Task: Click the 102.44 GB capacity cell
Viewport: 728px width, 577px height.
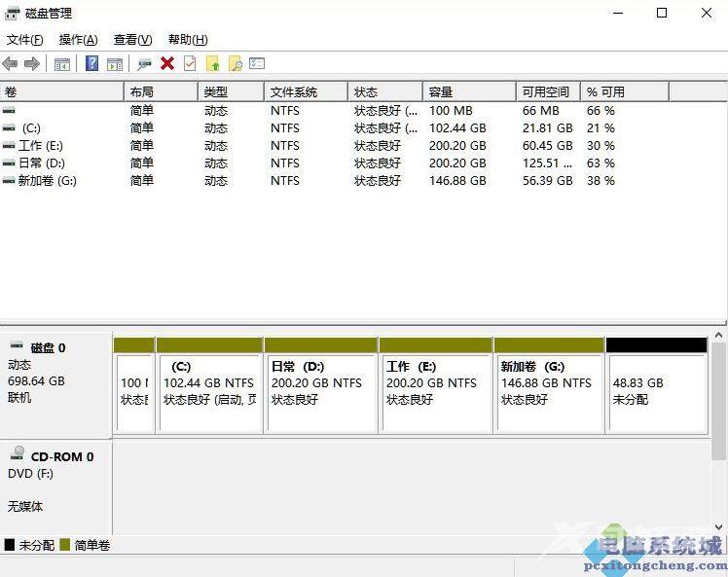Action: click(x=457, y=128)
